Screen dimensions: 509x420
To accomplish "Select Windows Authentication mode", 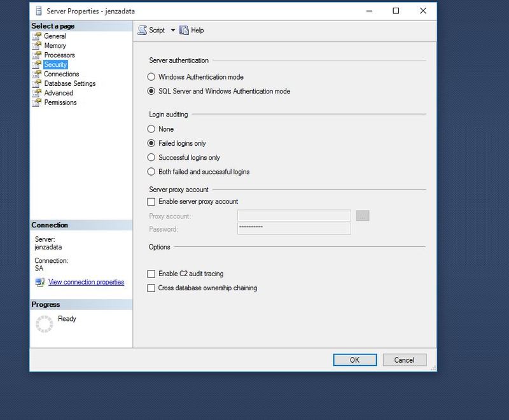I will pyautogui.click(x=151, y=76).
